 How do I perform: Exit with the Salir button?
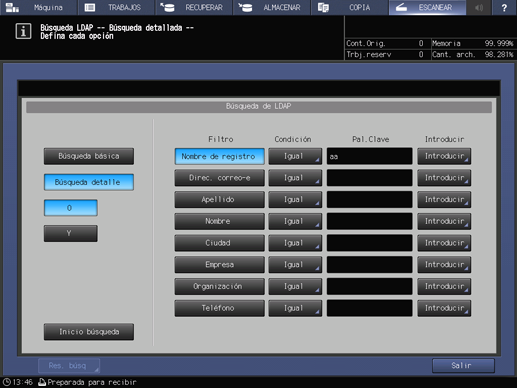click(463, 366)
